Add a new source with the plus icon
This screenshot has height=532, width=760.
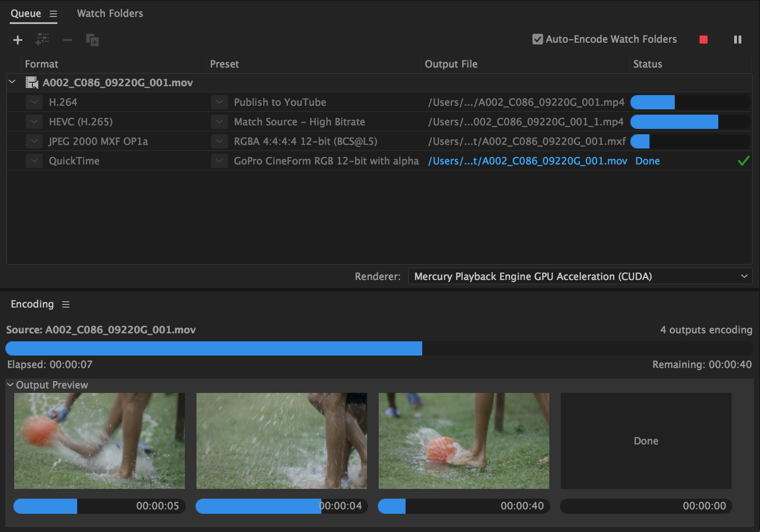pos(17,40)
